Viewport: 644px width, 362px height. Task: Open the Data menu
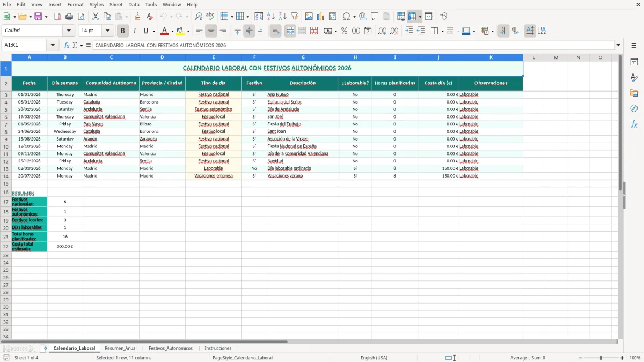pyautogui.click(x=134, y=4)
